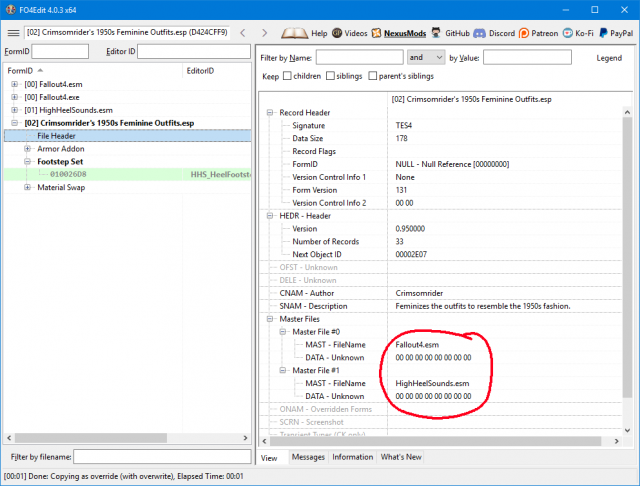Image resolution: width=640 pixels, height=486 pixels.
Task: Collapse the Footstep Set node
Action: [x=28, y=161]
